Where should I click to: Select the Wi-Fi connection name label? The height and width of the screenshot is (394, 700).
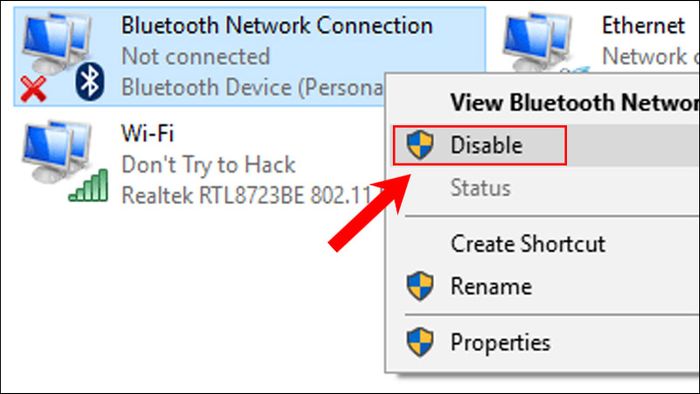147,133
